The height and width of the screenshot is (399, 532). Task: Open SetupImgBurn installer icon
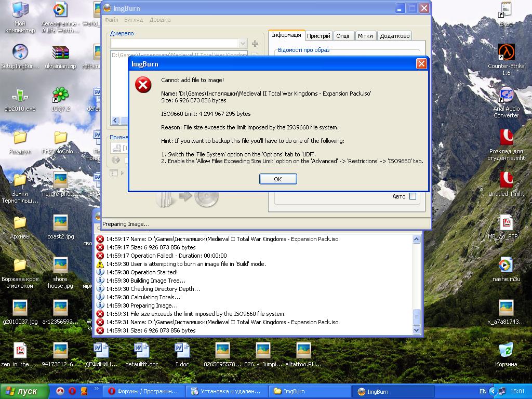20,57
